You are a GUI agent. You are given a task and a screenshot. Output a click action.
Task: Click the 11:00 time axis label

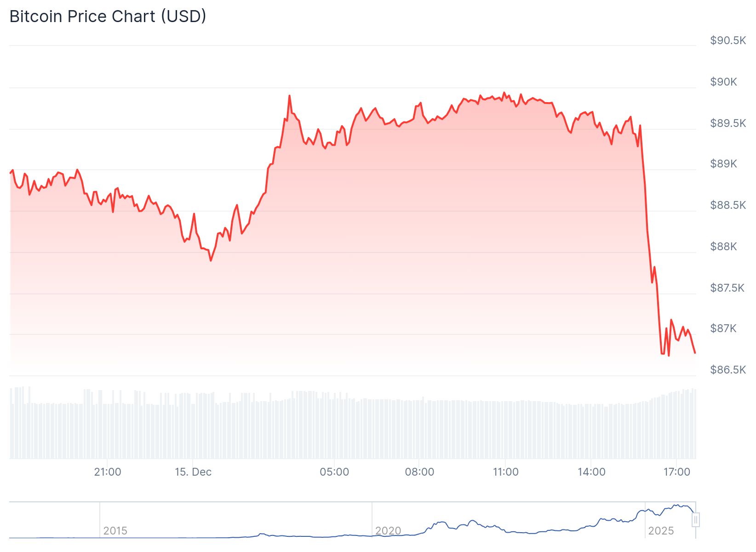coord(505,472)
